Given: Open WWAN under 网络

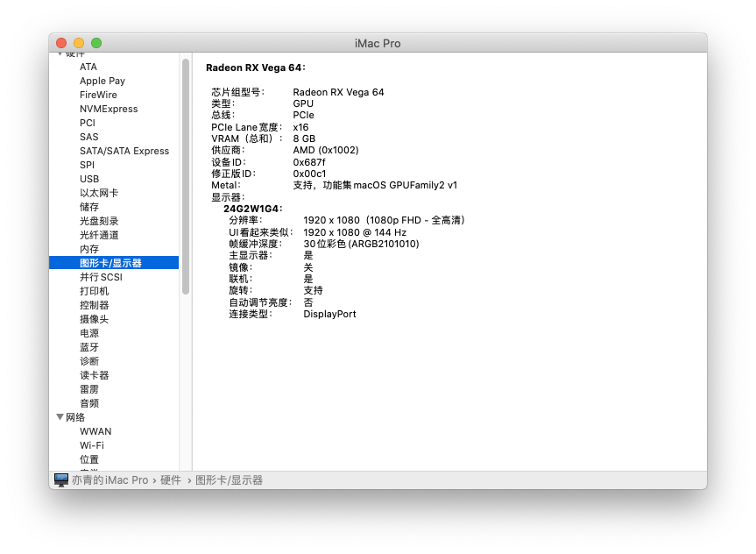Looking at the screenshot, I should tap(95, 431).
